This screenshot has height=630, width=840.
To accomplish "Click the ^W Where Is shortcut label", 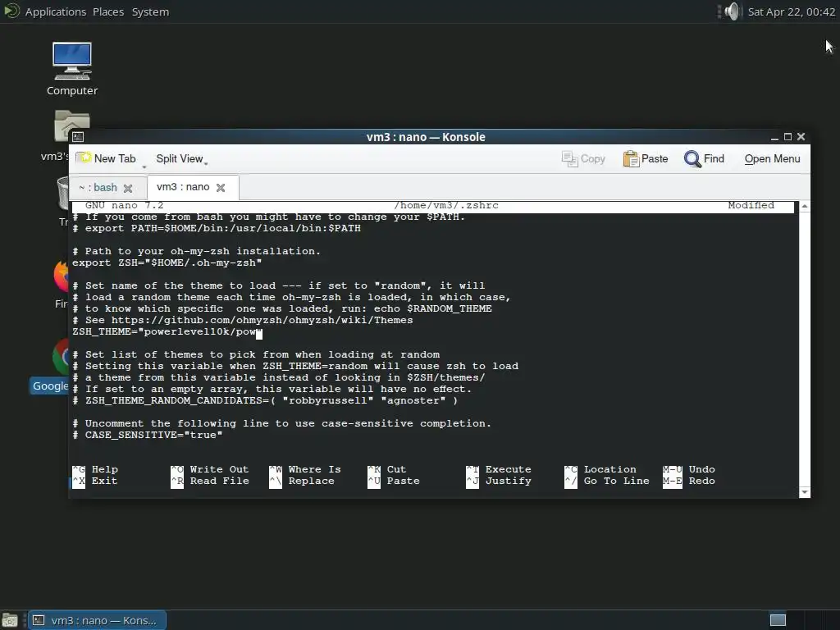I will coord(305,470).
